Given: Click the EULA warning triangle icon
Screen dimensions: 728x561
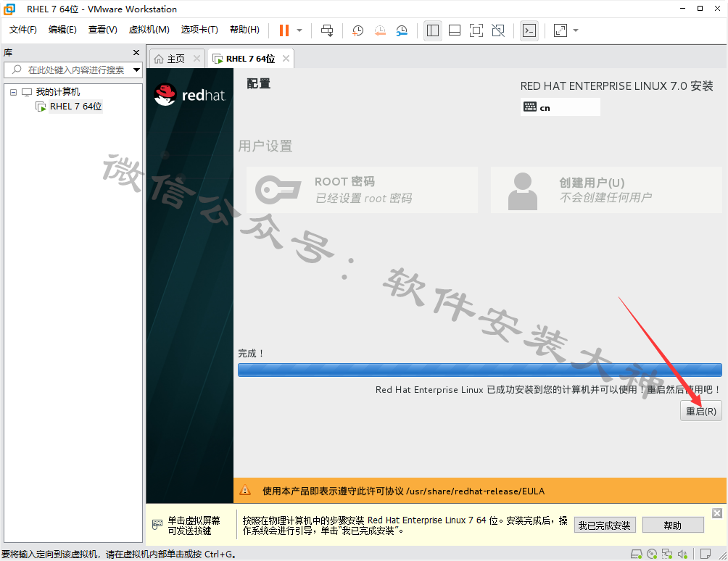Looking at the screenshot, I should [244, 491].
